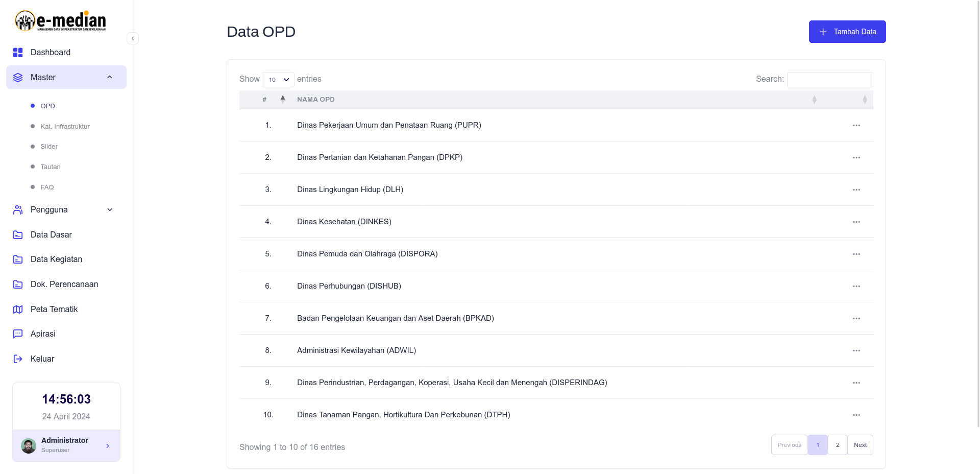Click the Administrator profile avatar
Viewport: 980px width, 474px height.
pos(29,446)
